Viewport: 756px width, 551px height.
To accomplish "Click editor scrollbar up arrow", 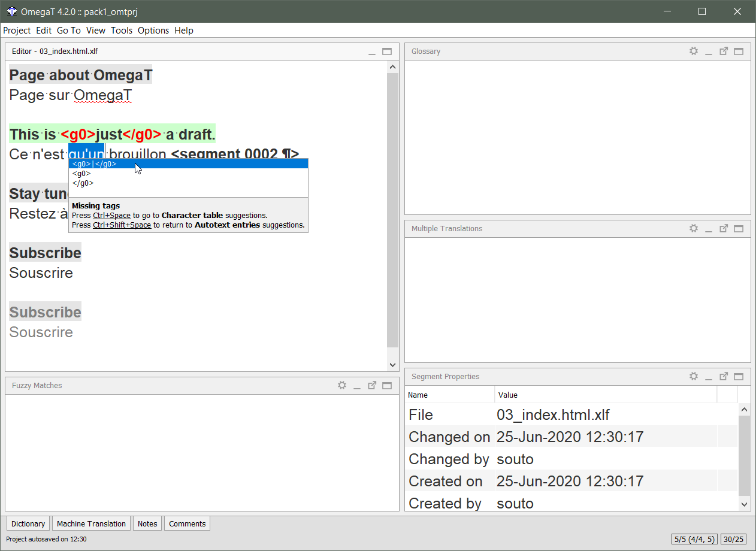I will 392,67.
